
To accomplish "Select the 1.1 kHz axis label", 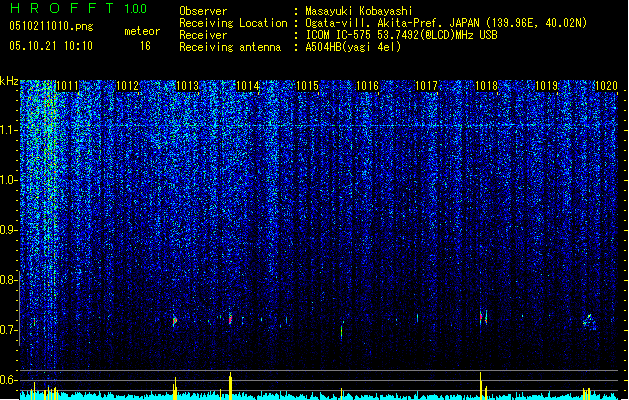I will tap(9, 130).
